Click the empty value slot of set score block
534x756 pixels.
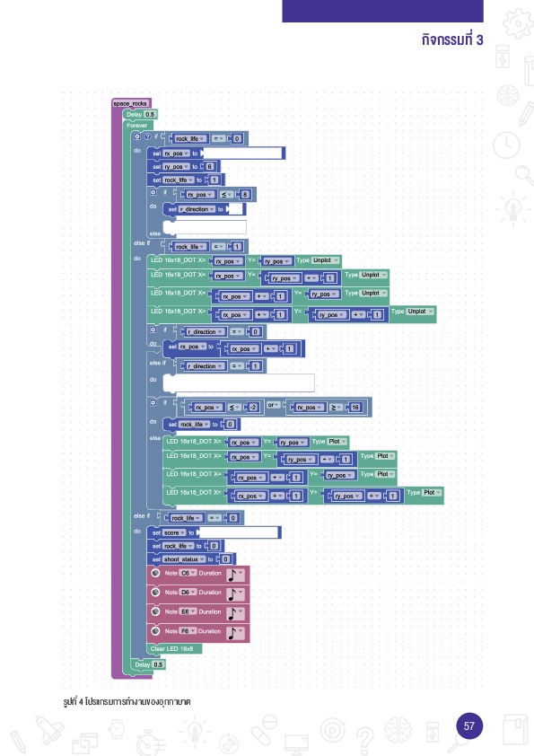[x=239, y=532]
